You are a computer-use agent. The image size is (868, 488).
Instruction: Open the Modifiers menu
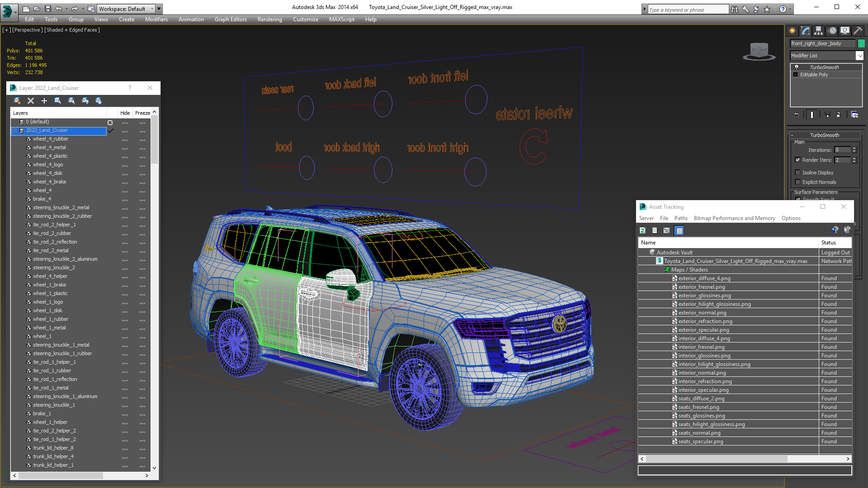tap(156, 19)
